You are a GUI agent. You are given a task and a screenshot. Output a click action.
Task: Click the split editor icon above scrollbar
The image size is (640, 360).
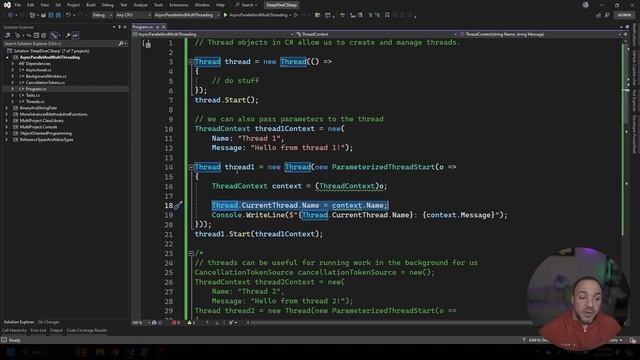click(x=625, y=34)
